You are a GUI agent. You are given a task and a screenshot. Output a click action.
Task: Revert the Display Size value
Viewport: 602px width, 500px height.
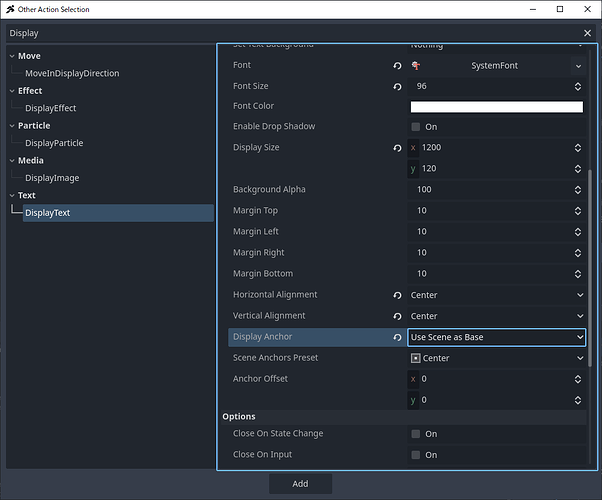point(398,148)
